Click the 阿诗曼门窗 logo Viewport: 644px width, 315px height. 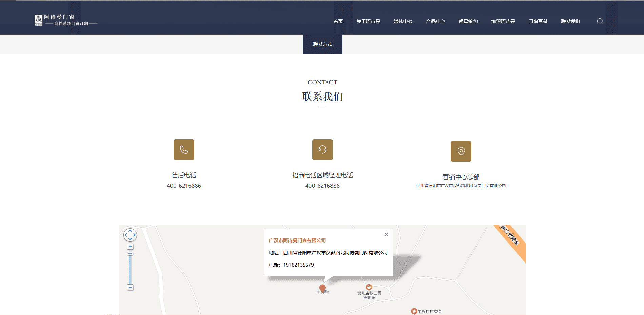tap(65, 20)
